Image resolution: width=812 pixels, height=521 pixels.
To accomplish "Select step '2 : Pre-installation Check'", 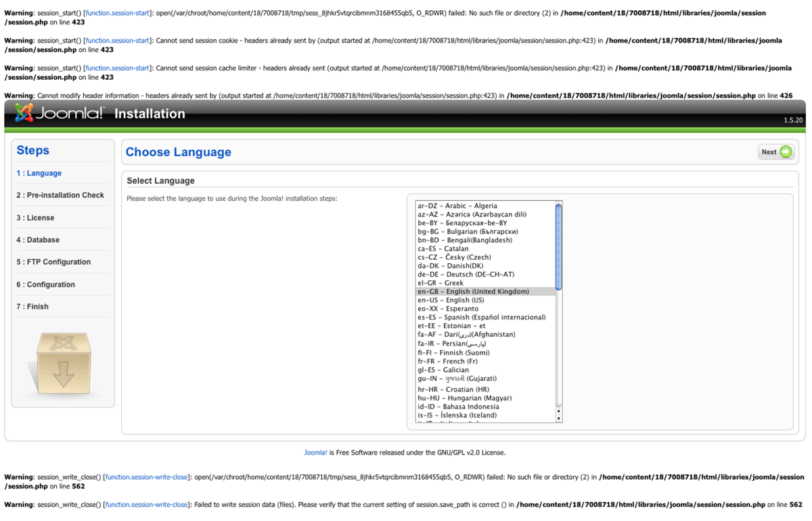I will [x=60, y=195].
